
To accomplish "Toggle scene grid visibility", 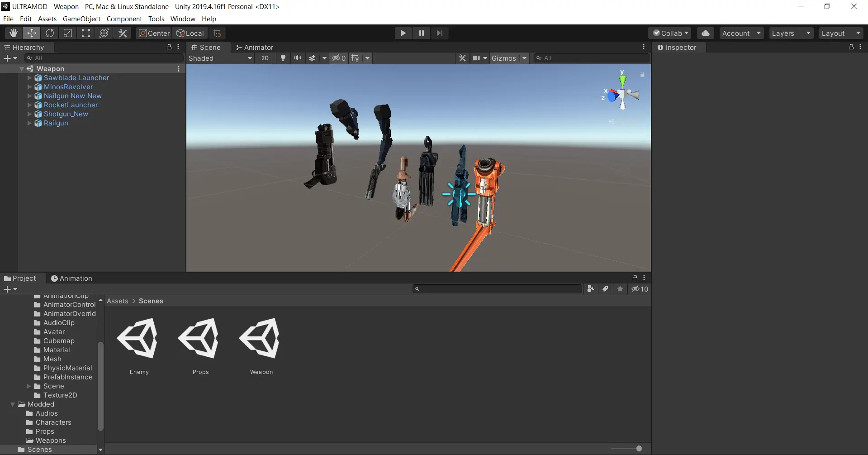I will 356,58.
